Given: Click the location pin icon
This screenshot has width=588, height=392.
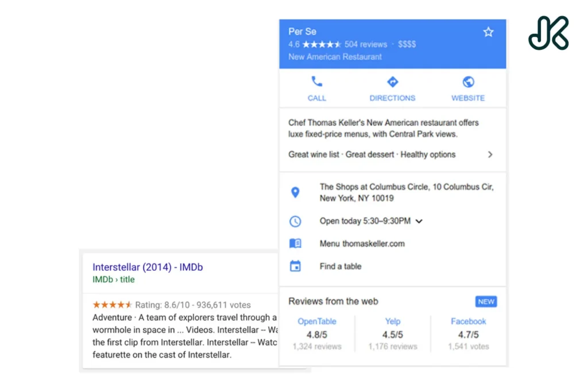Looking at the screenshot, I should tap(295, 192).
